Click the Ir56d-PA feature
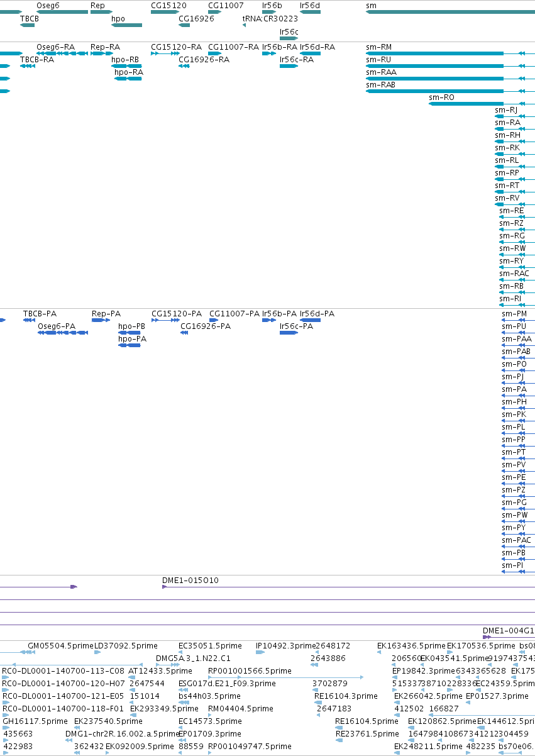The height and width of the screenshot is (756, 535). 310,320
